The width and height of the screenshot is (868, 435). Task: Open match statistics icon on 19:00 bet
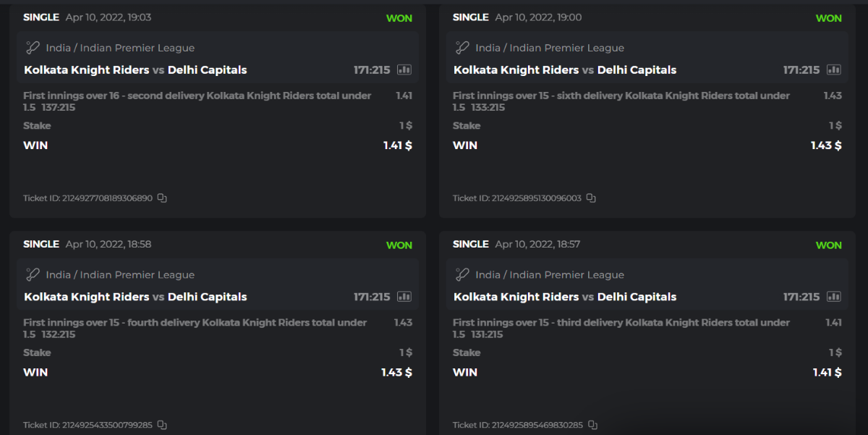834,70
